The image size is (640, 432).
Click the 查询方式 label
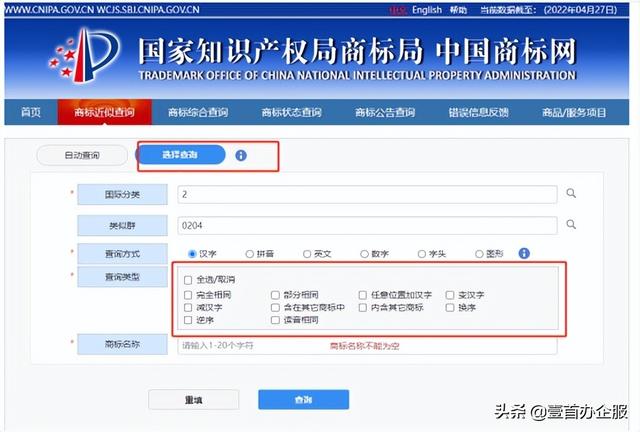[122, 254]
